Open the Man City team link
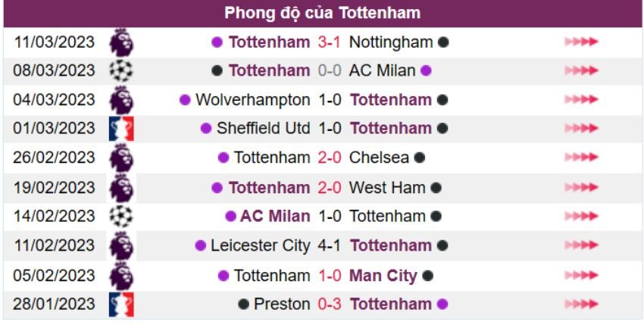 (x=383, y=276)
